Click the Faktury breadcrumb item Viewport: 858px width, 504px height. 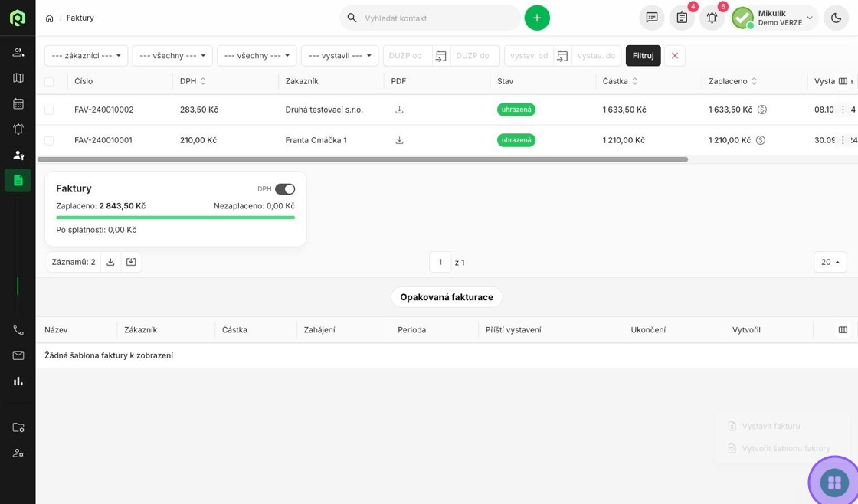[x=80, y=18]
